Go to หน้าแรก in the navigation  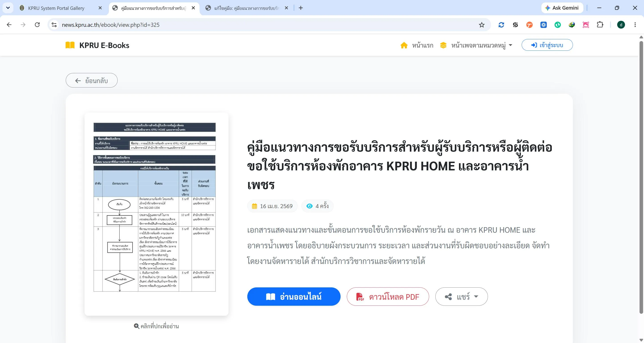417,45
